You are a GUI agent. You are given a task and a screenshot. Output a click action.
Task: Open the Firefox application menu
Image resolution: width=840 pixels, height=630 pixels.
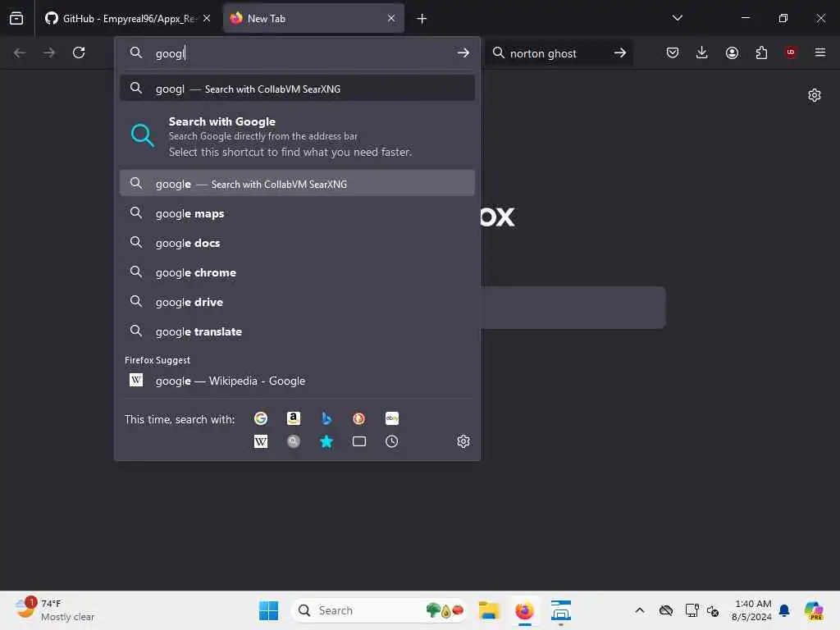point(820,52)
